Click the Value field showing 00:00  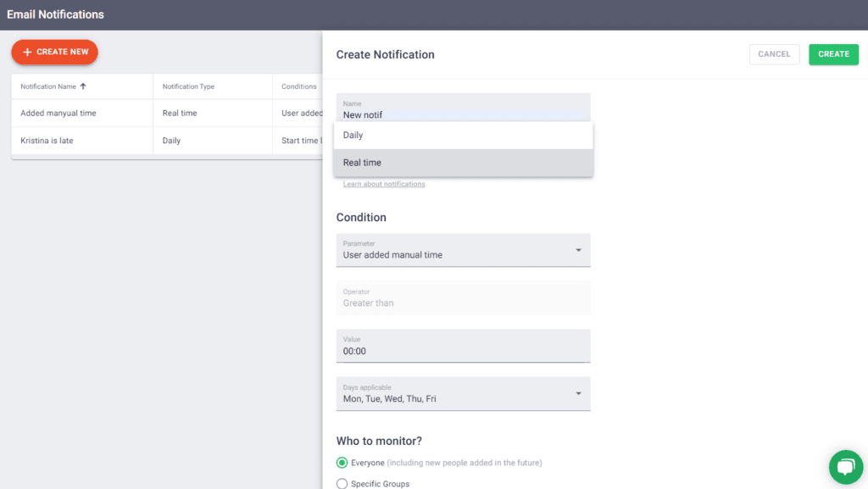click(463, 346)
